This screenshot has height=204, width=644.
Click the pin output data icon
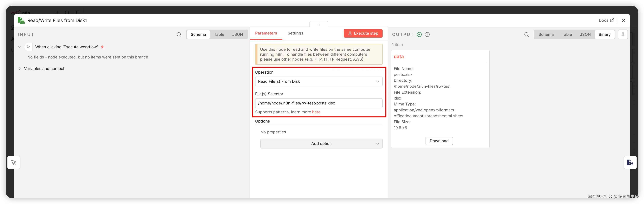623,34
